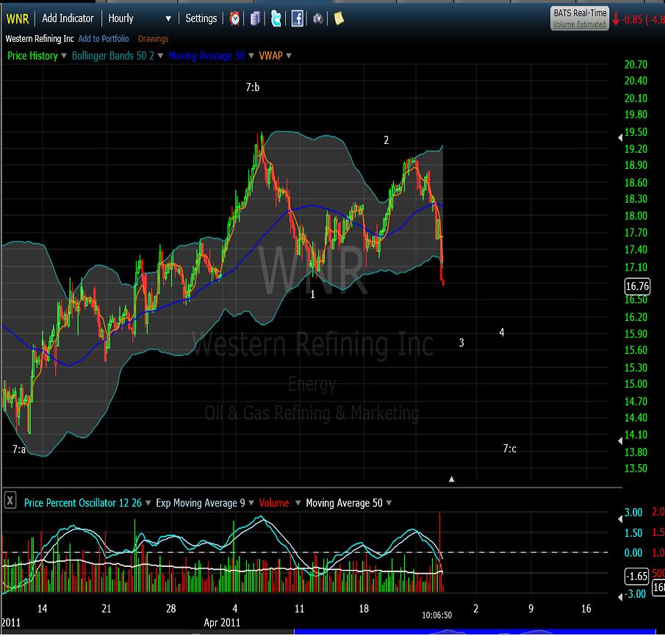Expand Bollinger Bands 50 2 options
Viewport: 665px width, 644px height.
tap(161, 56)
